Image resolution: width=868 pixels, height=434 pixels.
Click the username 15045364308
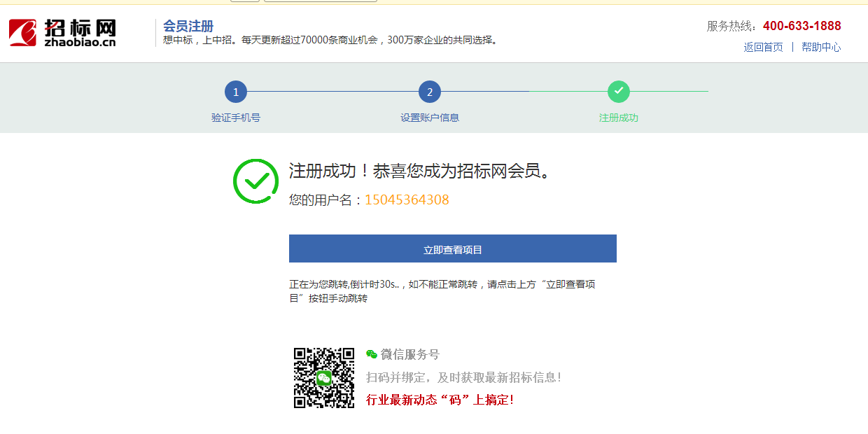click(x=407, y=199)
